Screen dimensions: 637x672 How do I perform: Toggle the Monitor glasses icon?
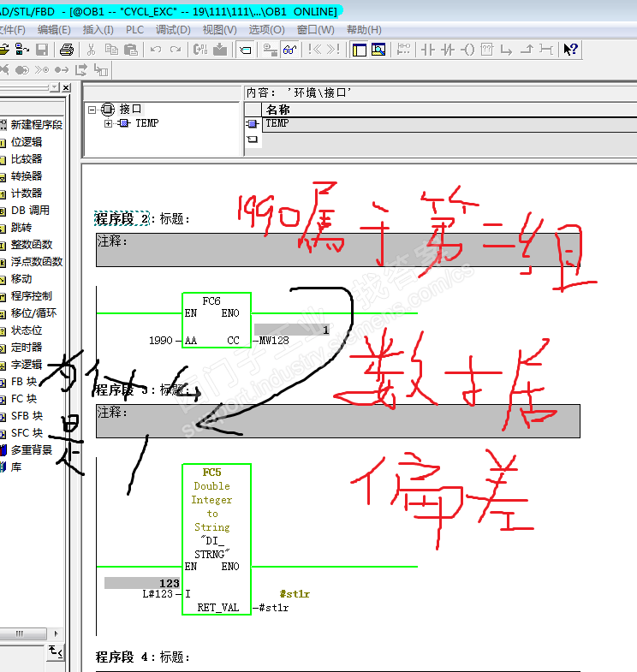(289, 50)
